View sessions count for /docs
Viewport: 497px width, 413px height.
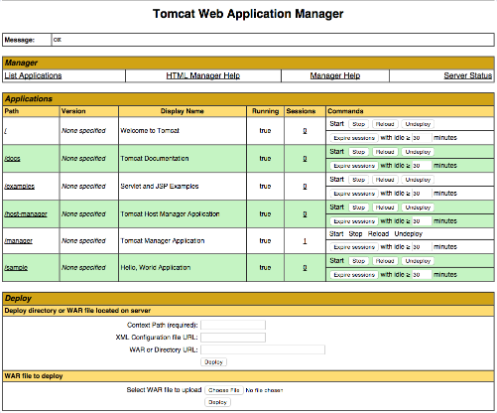pyautogui.click(x=305, y=159)
